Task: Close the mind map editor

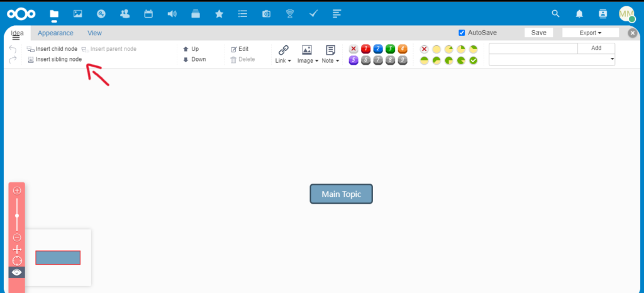Action: [x=633, y=33]
